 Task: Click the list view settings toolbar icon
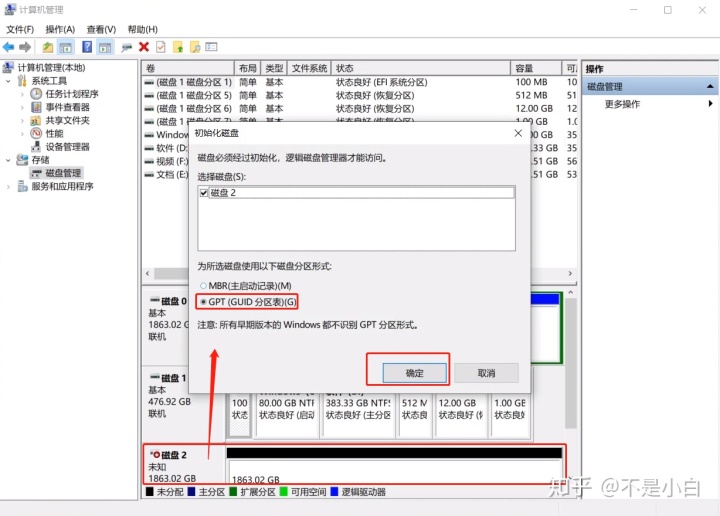(211, 47)
